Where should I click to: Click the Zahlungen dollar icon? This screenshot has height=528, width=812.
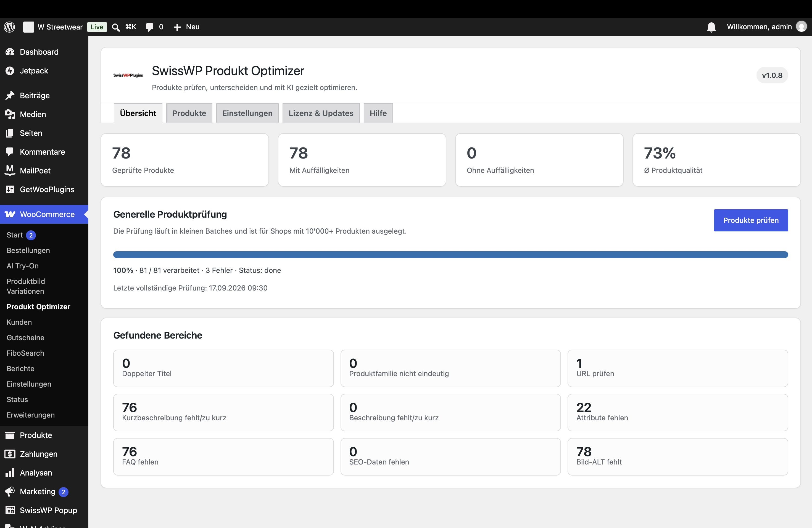10,454
